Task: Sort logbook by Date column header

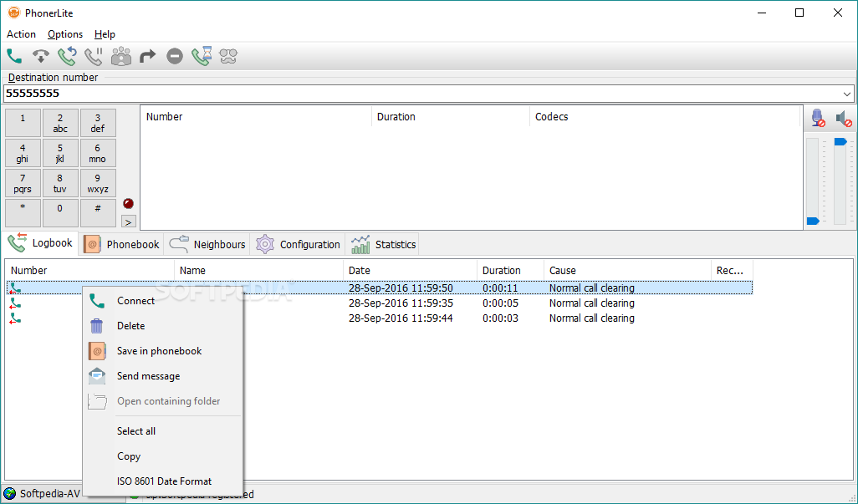Action: tap(410, 271)
